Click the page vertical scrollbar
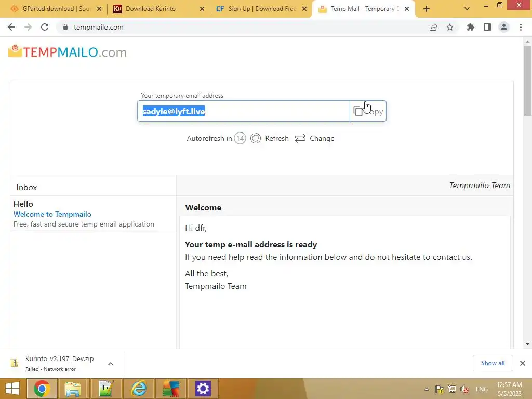 (527, 81)
